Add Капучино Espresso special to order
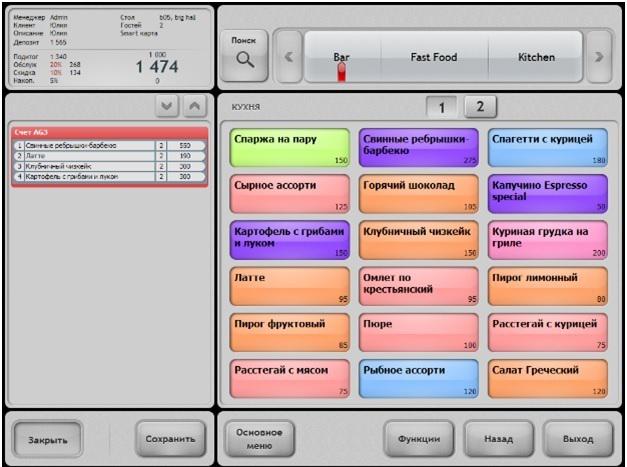This screenshot has height=467, width=627. 548,194
